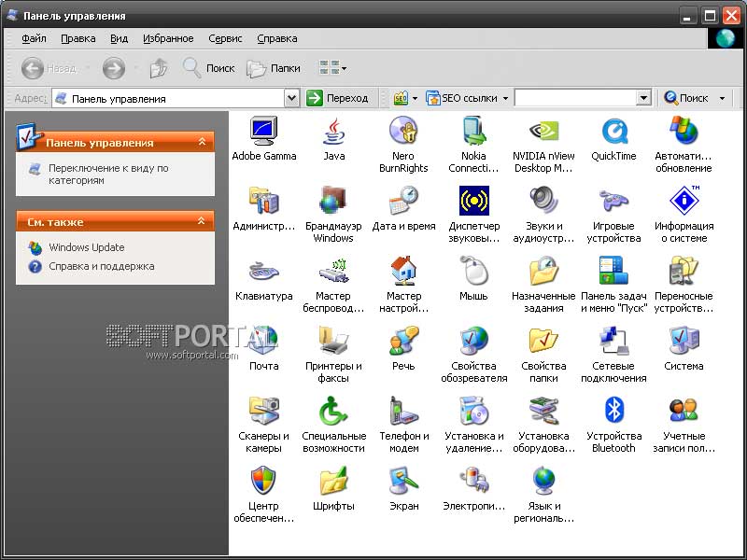Open the Сервис menu
Screen dimensions: 747x560
pyautogui.click(x=225, y=38)
